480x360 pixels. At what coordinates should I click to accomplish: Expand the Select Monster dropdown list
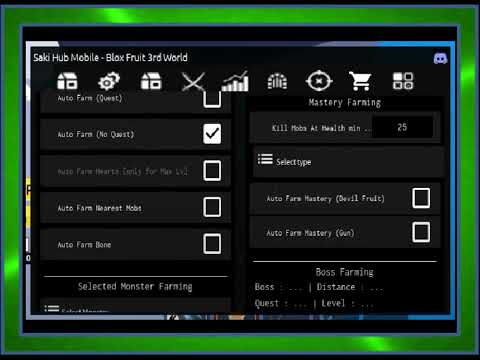[135, 306]
